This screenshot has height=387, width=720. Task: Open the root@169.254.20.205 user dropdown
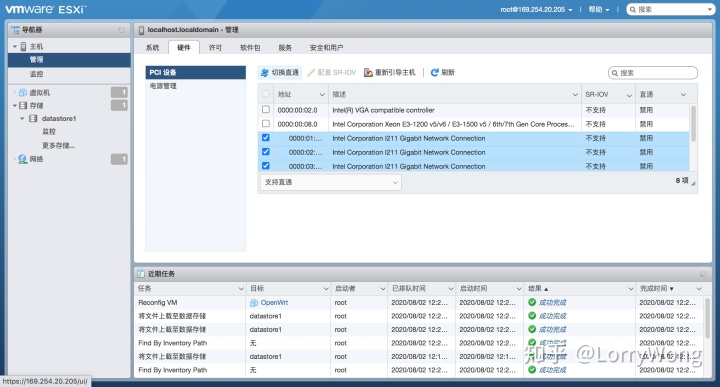point(536,10)
